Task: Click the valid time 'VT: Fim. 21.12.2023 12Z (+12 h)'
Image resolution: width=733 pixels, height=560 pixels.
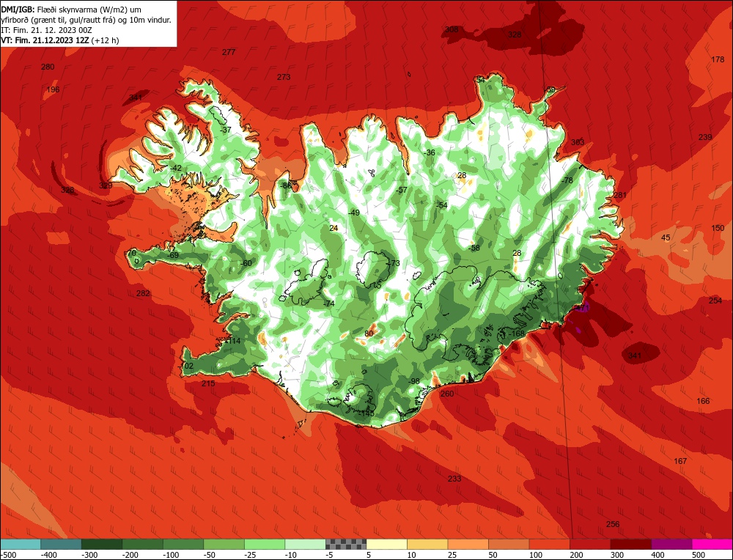Action: [x=60, y=40]
